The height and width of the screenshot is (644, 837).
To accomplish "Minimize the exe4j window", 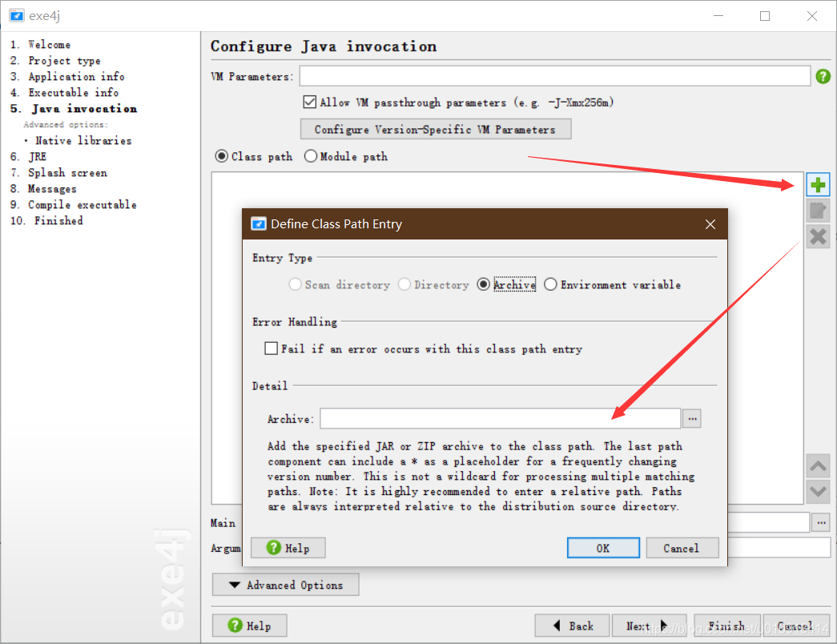I will point(718,15).
